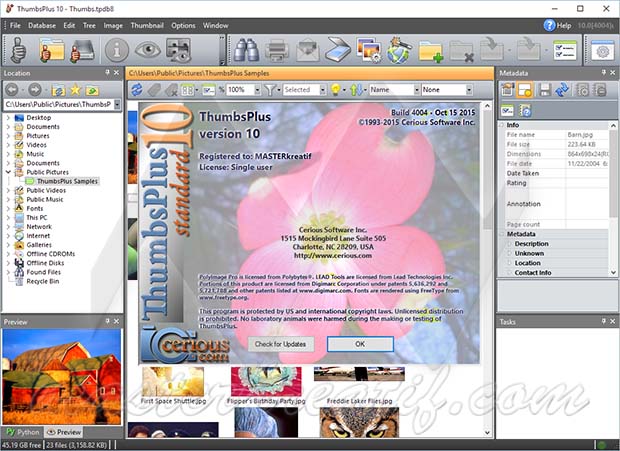Open the http://www.cerious.com link
620x451 pixels.
coord(333,255)
